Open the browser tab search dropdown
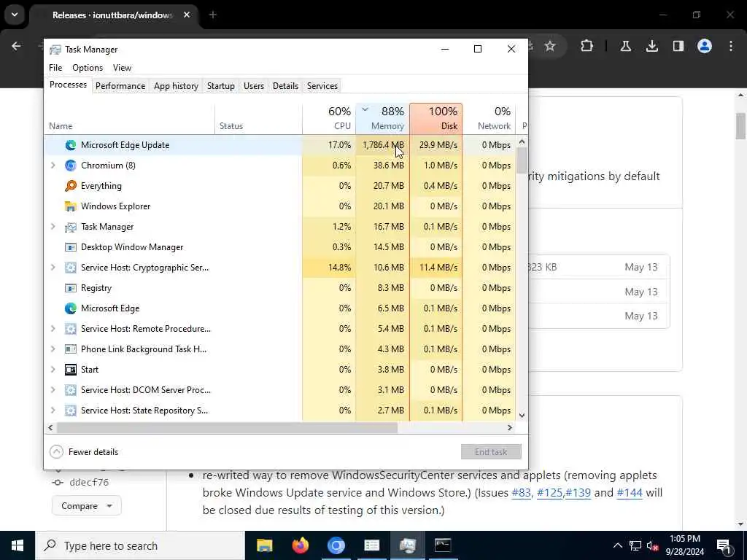 point(15,15)
